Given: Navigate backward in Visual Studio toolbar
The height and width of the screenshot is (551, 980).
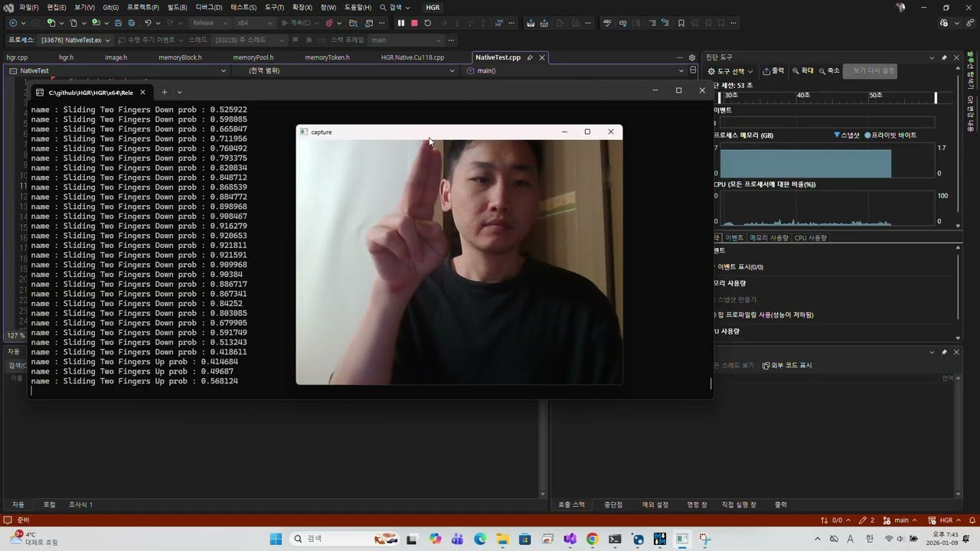Looking at the screenshot, I should pos(13,23).
